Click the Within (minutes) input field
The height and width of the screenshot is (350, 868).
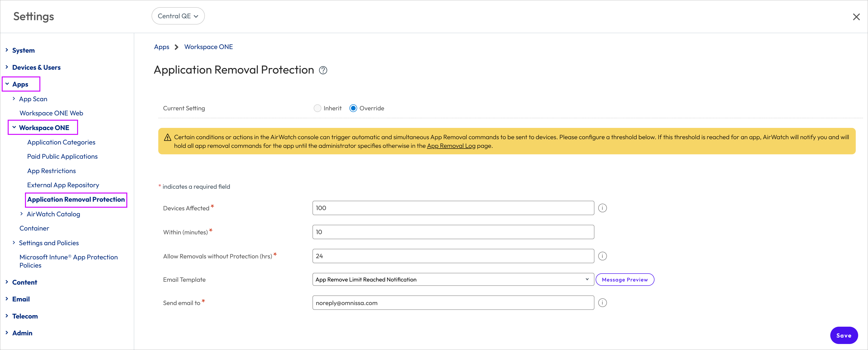pyautogui.click(x=453, y=232)
